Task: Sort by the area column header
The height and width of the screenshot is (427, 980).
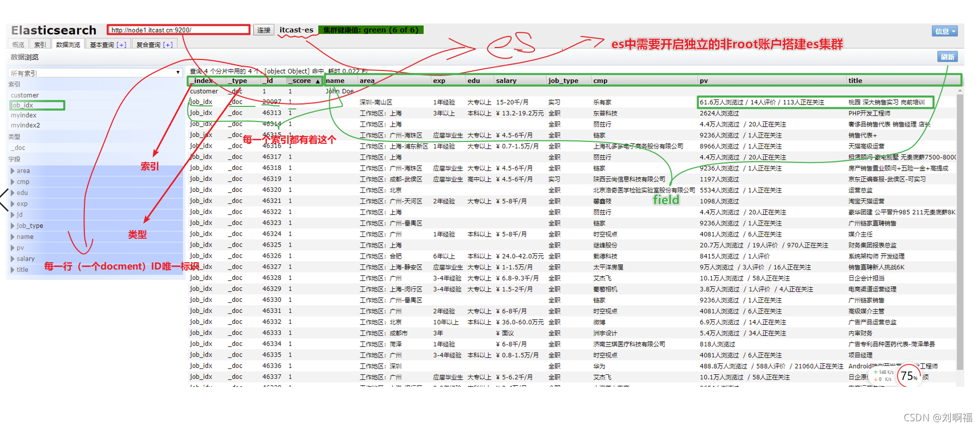Action: 394,81
